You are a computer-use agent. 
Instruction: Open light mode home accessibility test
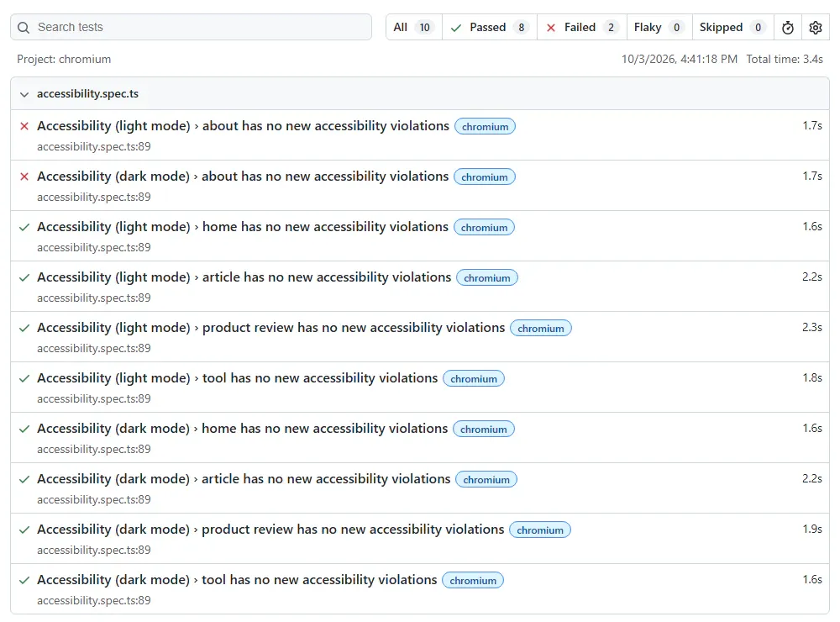pyautogui.click(x=242, y=227)
